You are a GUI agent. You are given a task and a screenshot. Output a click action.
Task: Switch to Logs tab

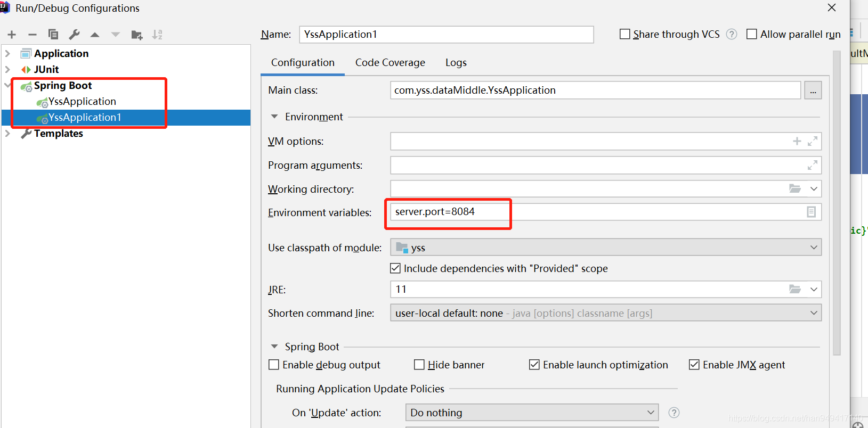456,63
